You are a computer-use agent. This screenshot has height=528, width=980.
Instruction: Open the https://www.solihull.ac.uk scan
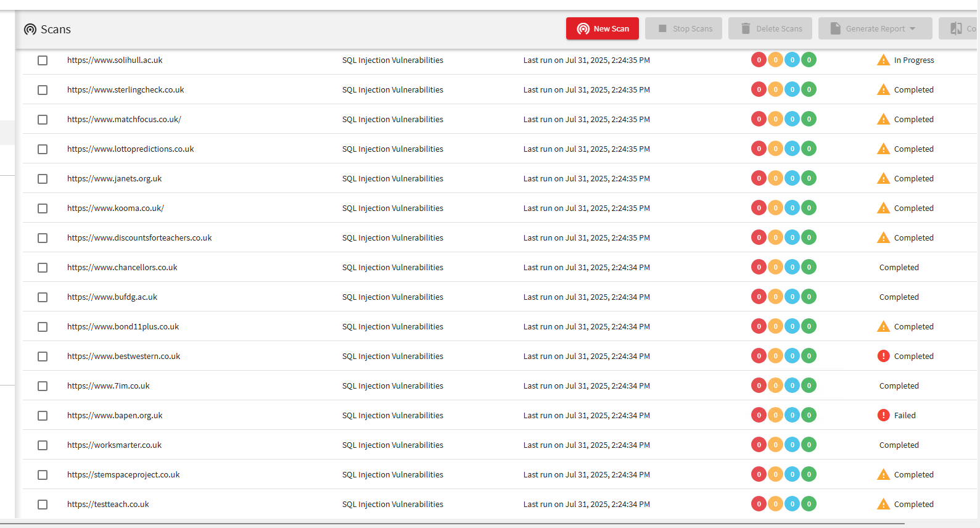pyautogui.click(x=115, y=60)
